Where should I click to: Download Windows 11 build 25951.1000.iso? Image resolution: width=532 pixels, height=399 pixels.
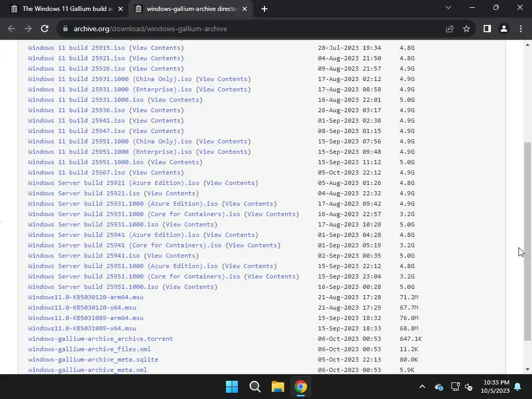click(x=86, y=162)
